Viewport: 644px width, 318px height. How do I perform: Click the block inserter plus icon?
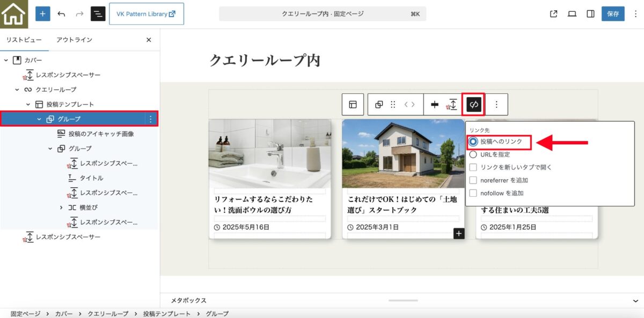[x=43, y=14]
